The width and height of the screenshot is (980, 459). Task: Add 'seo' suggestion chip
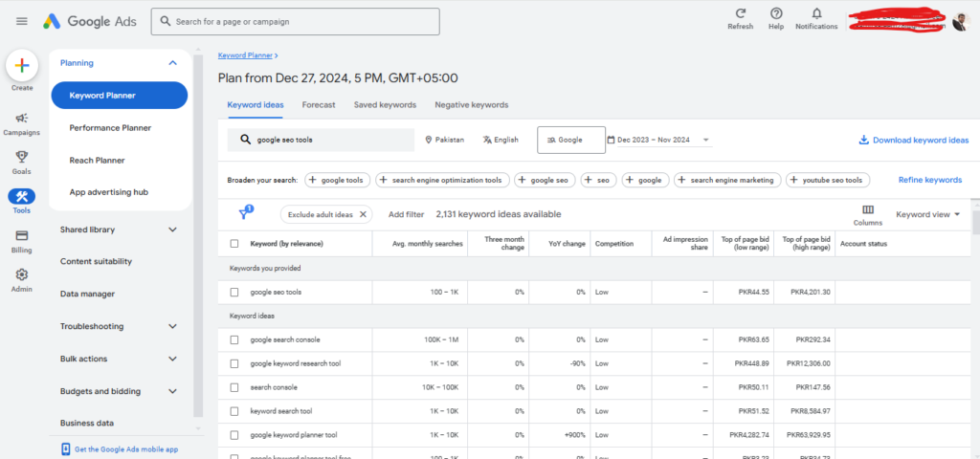pyautogui.click(x=599, y=180)
